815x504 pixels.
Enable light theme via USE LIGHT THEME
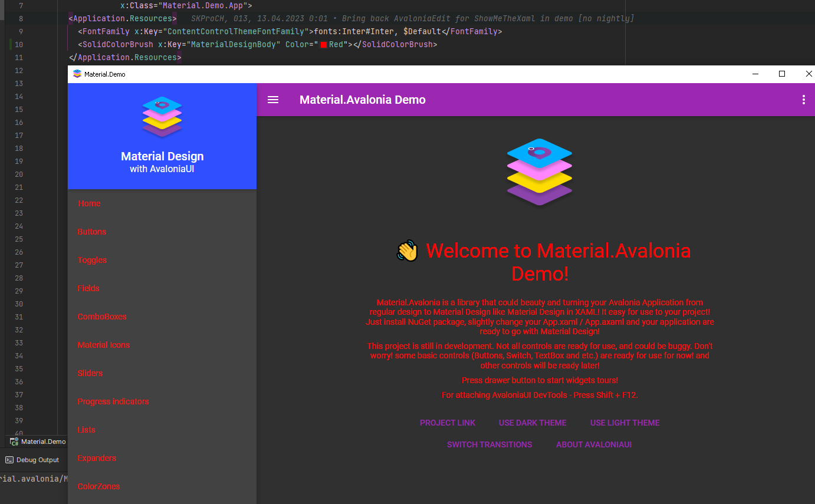[625, 423]
